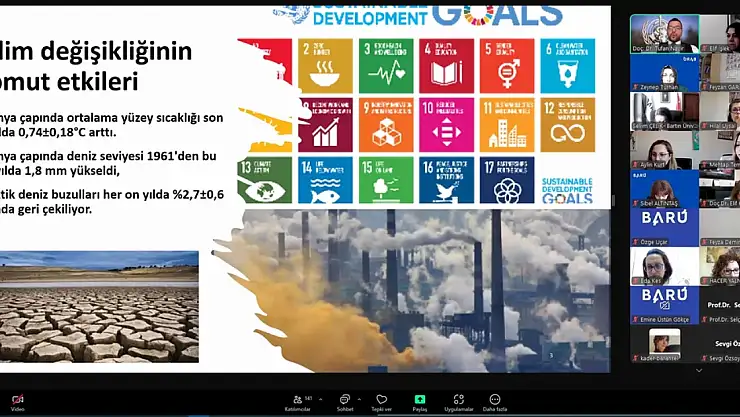Click muted mic icon beside Eda Kes

click(x=635, y=281)
